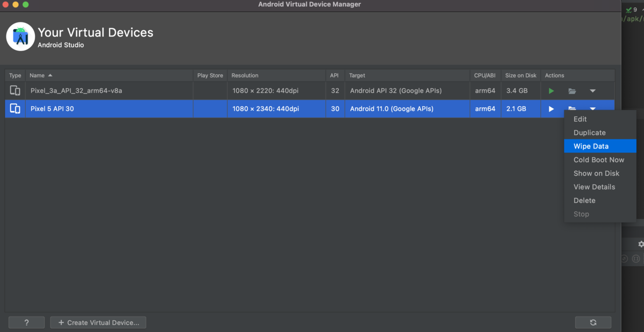Select Wipe Data menu entry
Screen dimensions: 644x332
(x=600, y=146)
